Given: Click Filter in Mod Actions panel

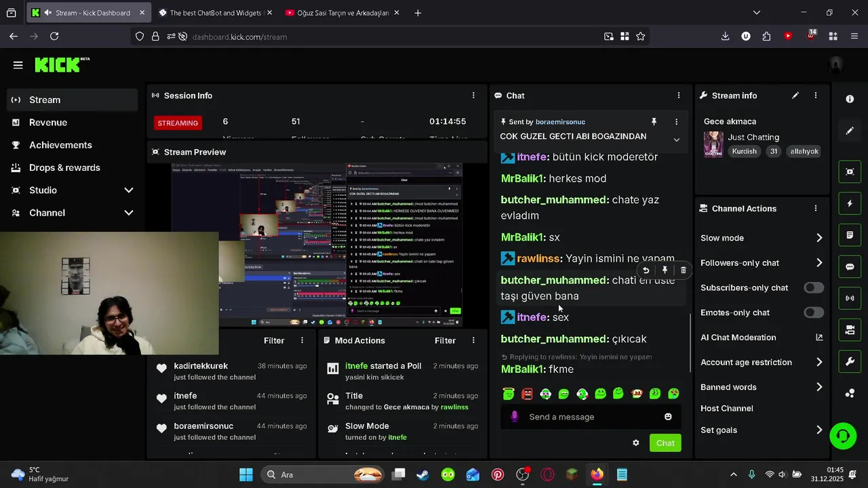Looking at the screenshot, I should point(445,340).
